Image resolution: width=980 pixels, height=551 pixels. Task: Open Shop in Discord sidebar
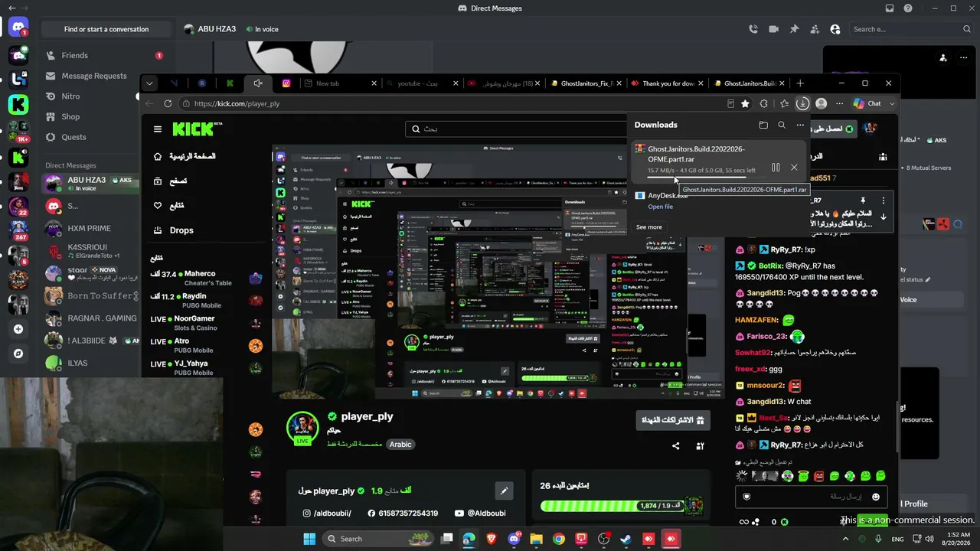[x=92, y=117]
